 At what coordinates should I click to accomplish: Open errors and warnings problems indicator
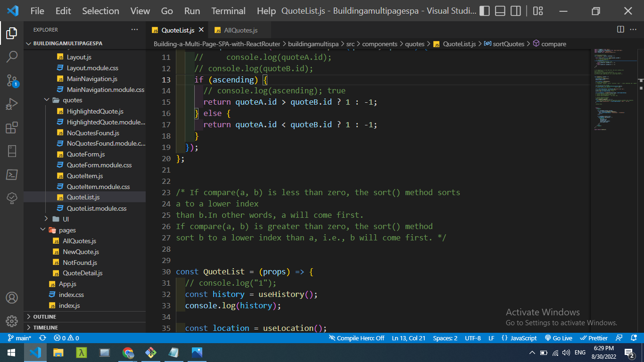pos(66,338)
